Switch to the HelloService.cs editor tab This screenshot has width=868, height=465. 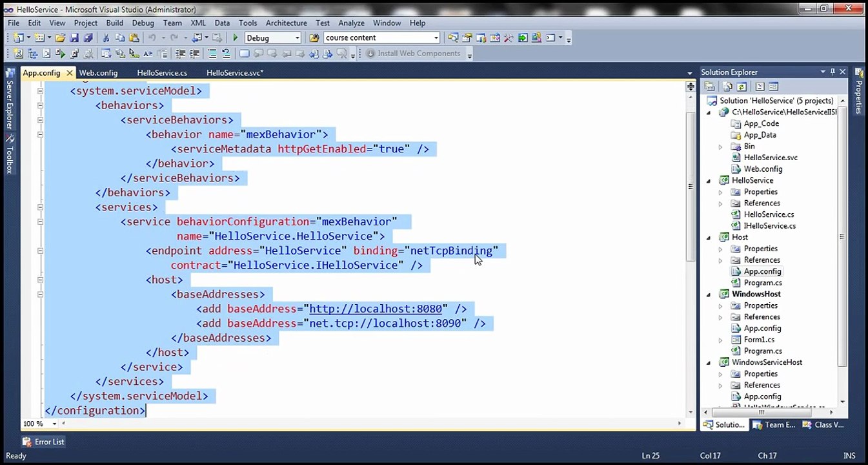click(x=162, y=73)
